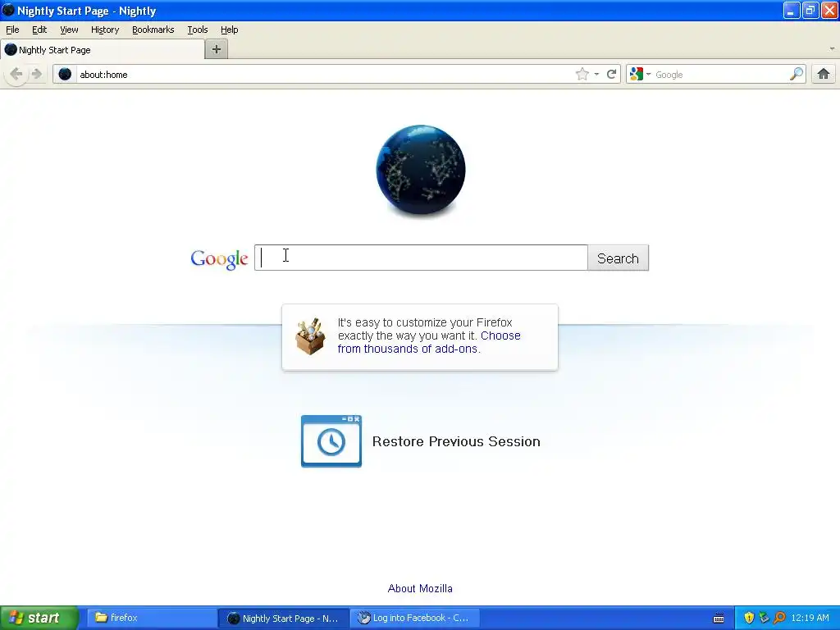This screenshot has height=630, width=840.
Task: Open the list all tabs dropdown arrow
Action: 832,48
